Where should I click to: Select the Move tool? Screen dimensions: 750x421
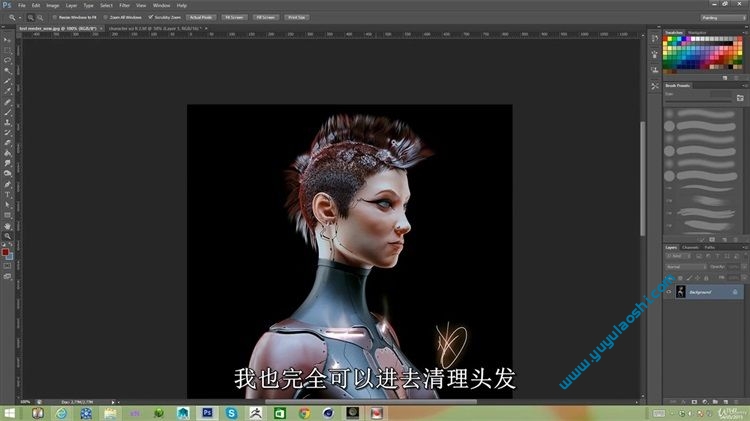point(7,40)
